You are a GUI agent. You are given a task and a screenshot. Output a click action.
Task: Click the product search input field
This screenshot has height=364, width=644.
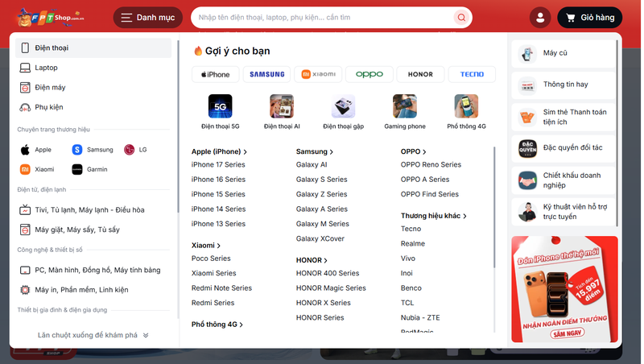pyautogui.click(x=324, y=17)
